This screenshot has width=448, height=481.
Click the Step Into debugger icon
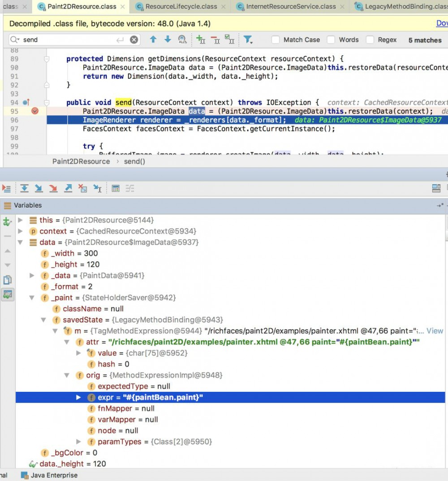39,188
